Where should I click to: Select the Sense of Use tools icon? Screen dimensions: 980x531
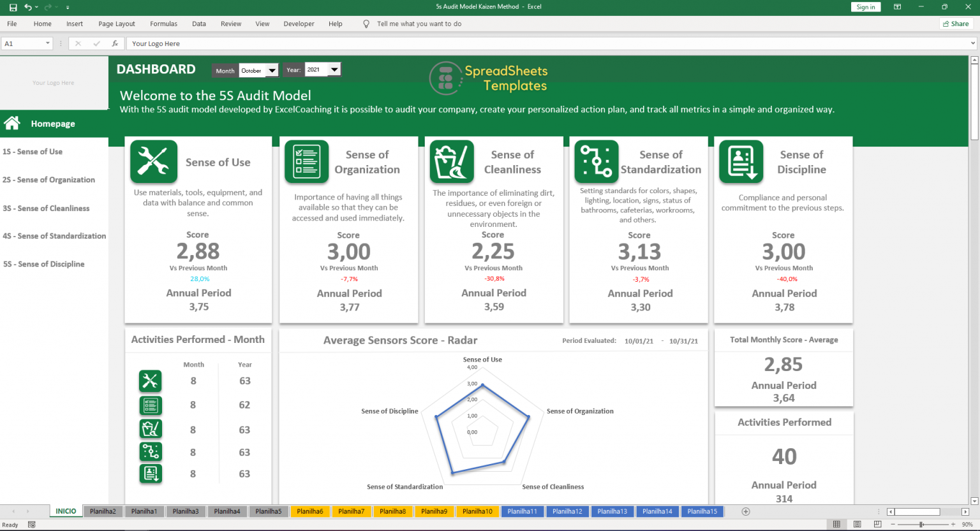[x=153, y=161]
